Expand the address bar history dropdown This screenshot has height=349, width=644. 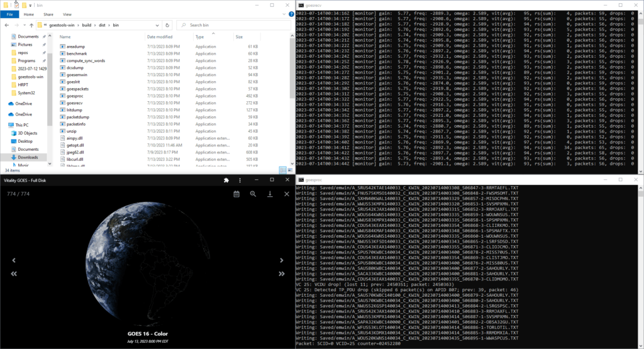157,25
